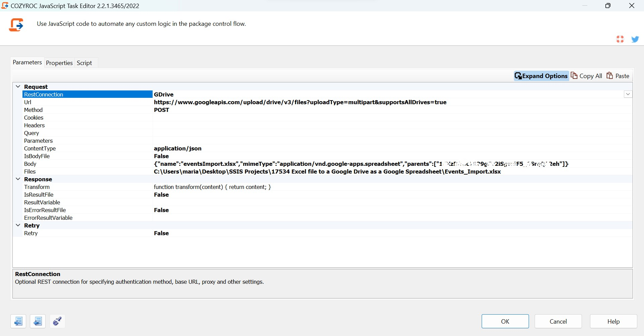Click the IsErrorResultFile False value
The height and width of the screenshot is (336, 644).
161,210
